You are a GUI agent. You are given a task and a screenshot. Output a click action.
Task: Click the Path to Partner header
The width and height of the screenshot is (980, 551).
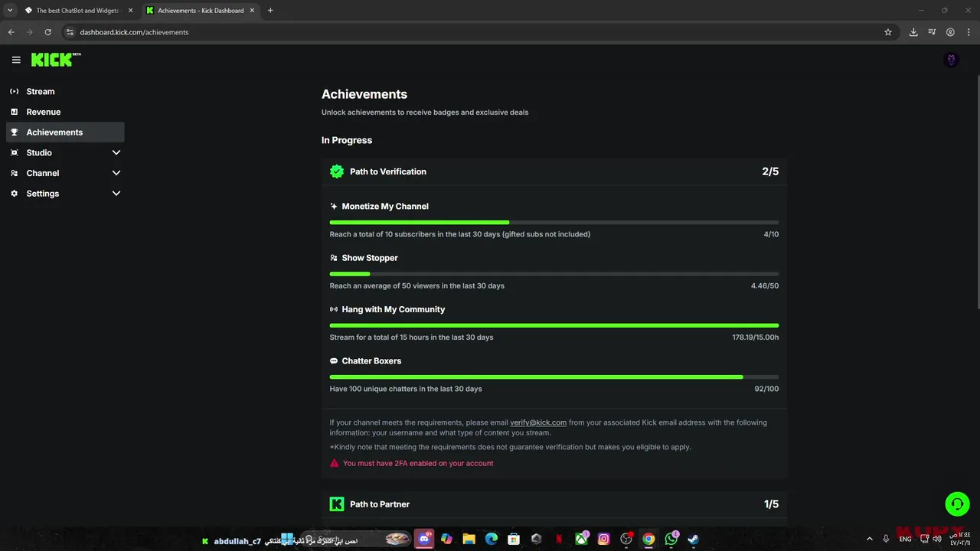554,504
